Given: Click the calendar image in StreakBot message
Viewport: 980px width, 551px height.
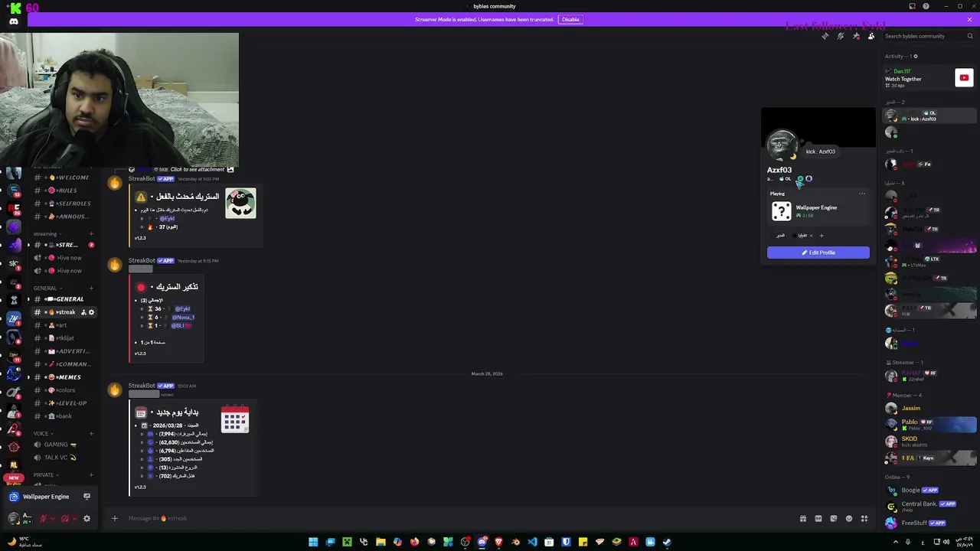Looking at the screenshot, I should click(x=235, y=419).
